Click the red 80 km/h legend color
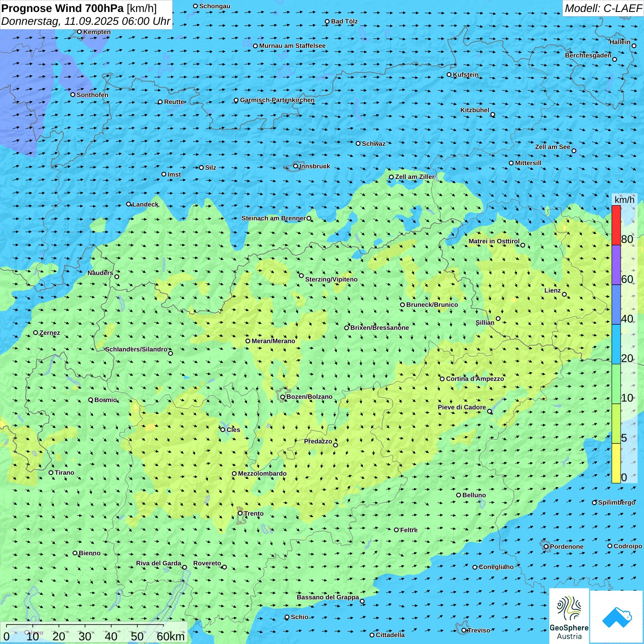644x644 pixels. (616, 225)
